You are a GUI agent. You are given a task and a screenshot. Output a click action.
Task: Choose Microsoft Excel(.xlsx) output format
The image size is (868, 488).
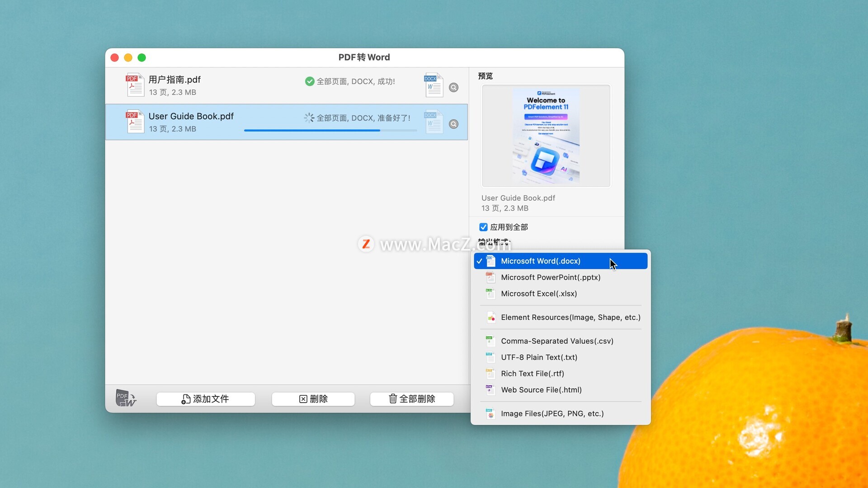[x=561, y=294]
